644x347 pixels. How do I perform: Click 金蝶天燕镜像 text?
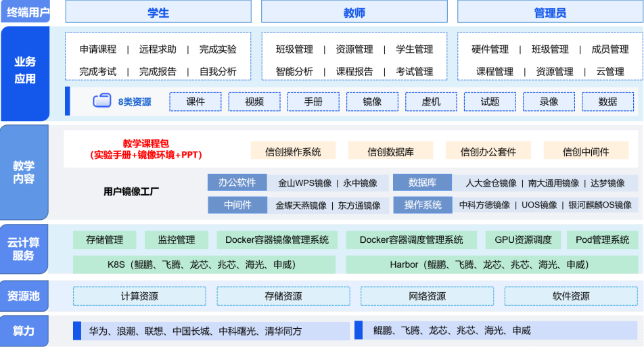(x=301, y=206)
